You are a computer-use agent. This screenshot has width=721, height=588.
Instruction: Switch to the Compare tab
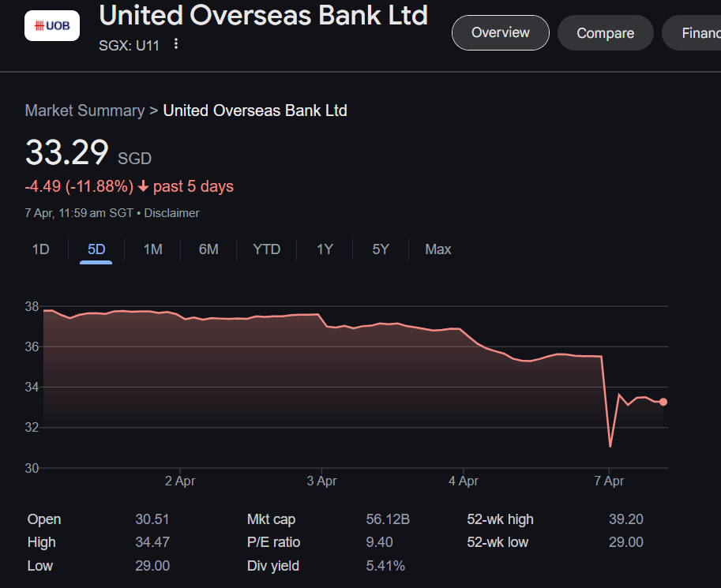point(605,32)
